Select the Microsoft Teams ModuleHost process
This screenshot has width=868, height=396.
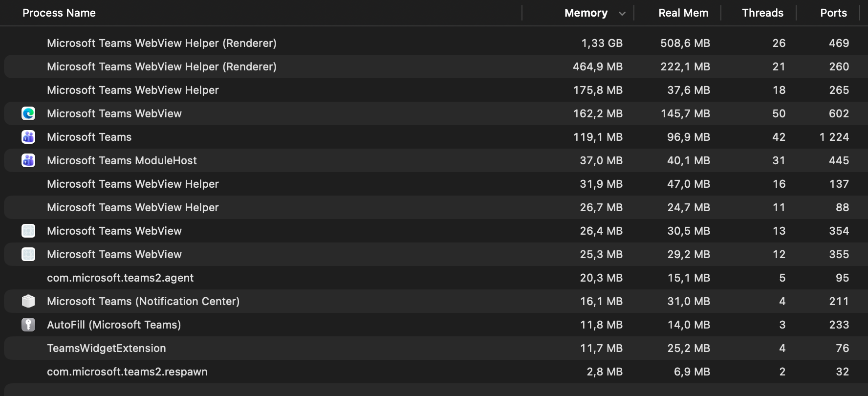(x=434, y=160)
